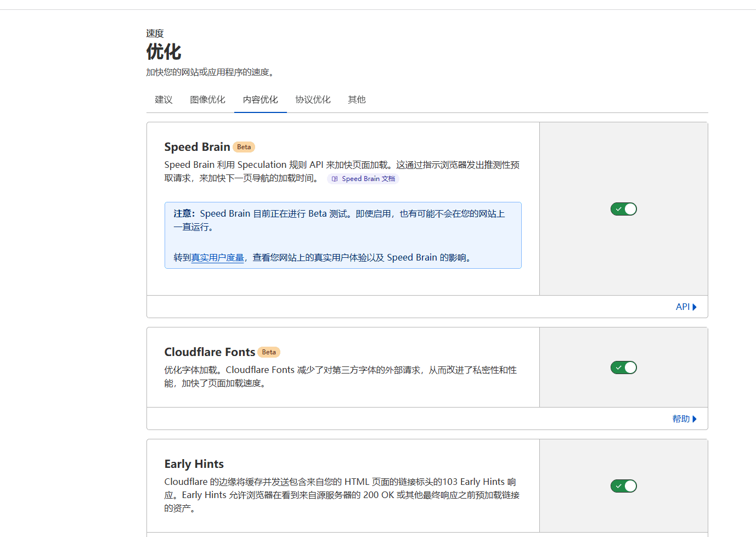This screenshot has height=537, width=756.
Task: Open the 图像优化 tab
Action: (207, 99)
